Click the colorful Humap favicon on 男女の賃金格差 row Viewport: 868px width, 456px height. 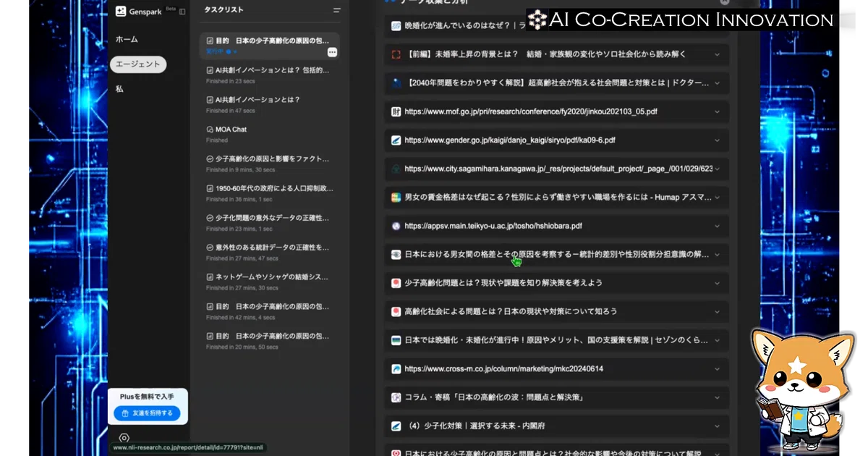pyautogui.click(x=396, y=197)
